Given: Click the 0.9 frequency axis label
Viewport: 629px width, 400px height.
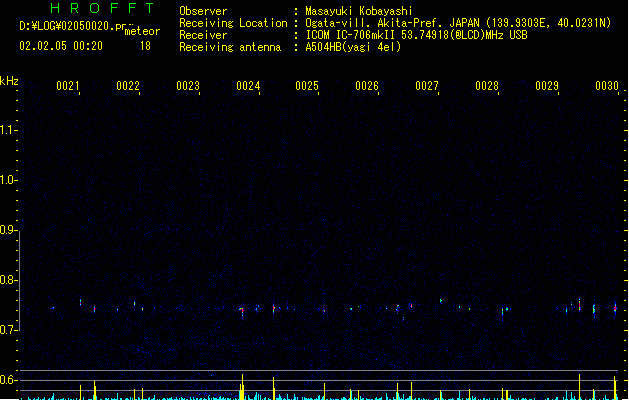Looking at the screenshot, I should pos(7,230).
